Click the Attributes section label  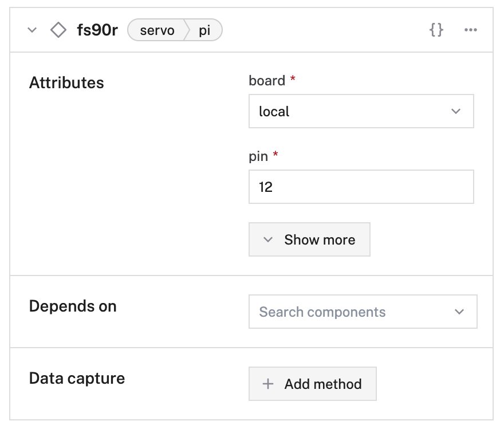[x=66, y=82]
